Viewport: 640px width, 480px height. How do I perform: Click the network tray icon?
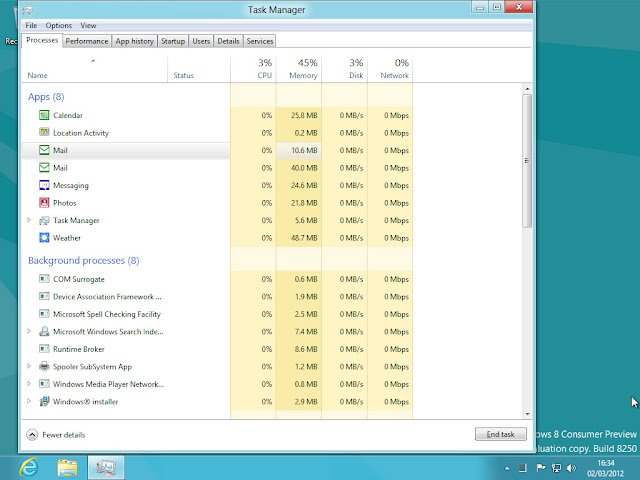(556, 468)
